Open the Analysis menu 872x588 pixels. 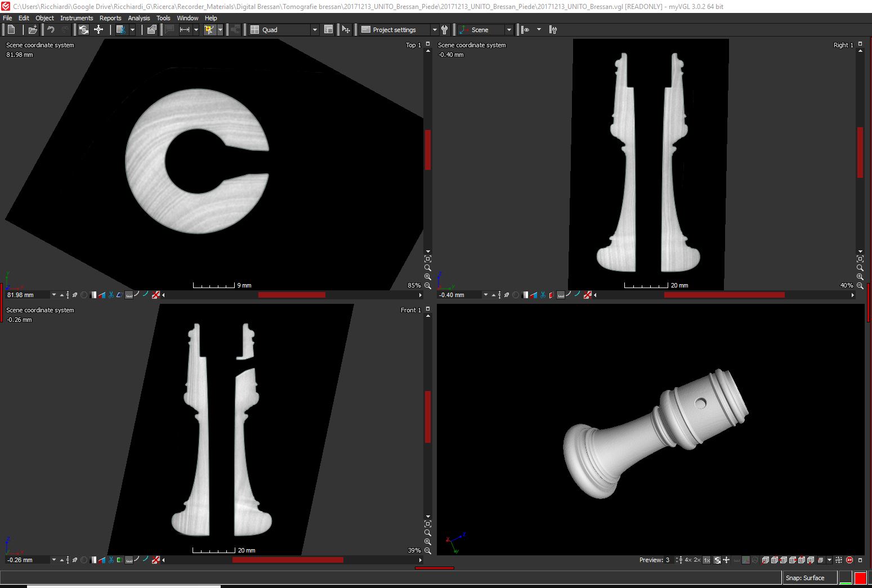pos(138,18)
